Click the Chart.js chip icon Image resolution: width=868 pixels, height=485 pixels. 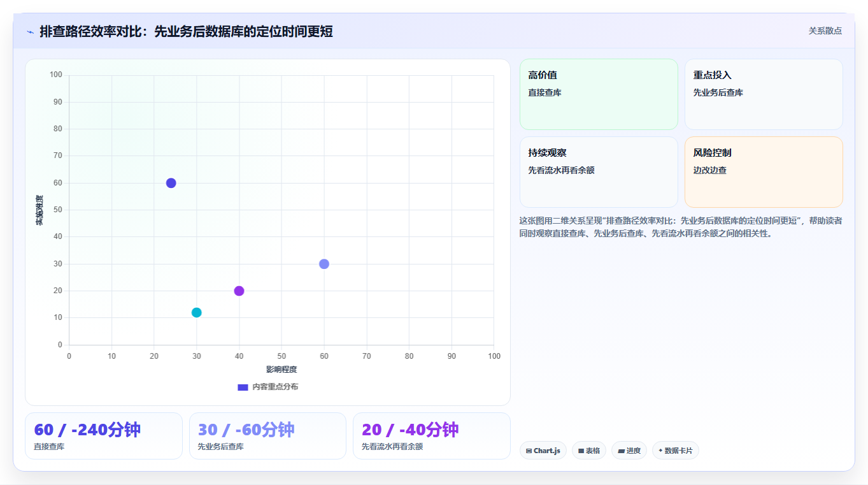coord(529,451)
